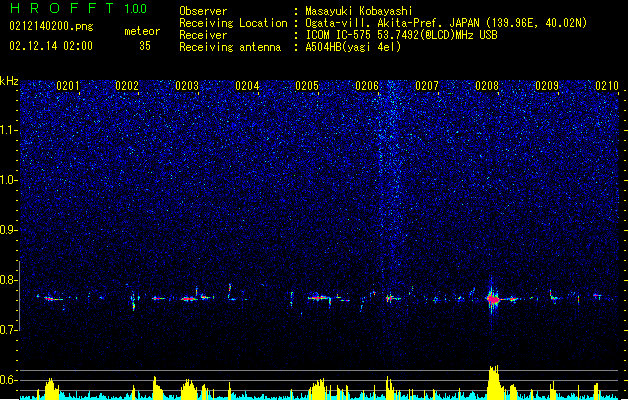Click the 0.8 kHz axis label
Image resolution: width=629 pixels, height=400 pixels.
8,280
